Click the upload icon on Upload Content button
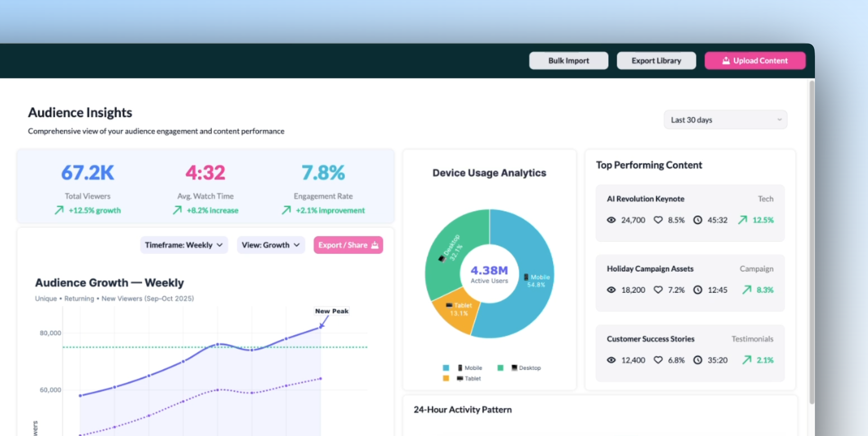Image resolution: width=868 pixels, height=436 pixels. tap(726, 60)
